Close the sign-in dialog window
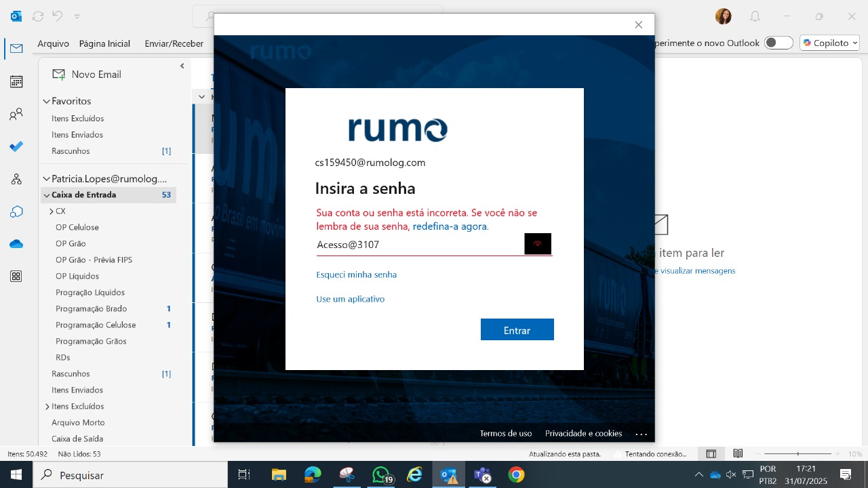 [x=638, y=24]
